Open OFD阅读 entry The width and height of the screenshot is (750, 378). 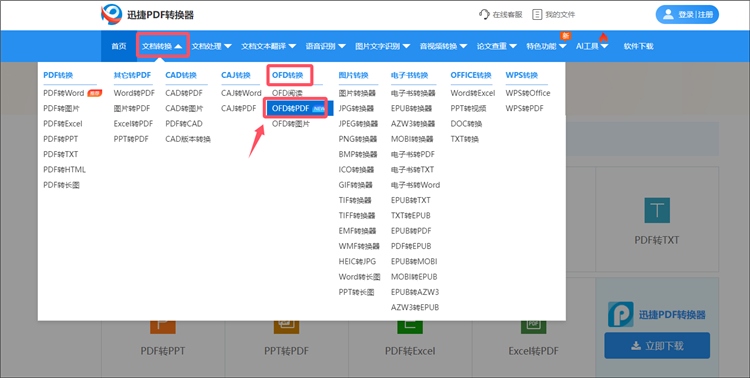pyautogui.click(x=287, y=93)
